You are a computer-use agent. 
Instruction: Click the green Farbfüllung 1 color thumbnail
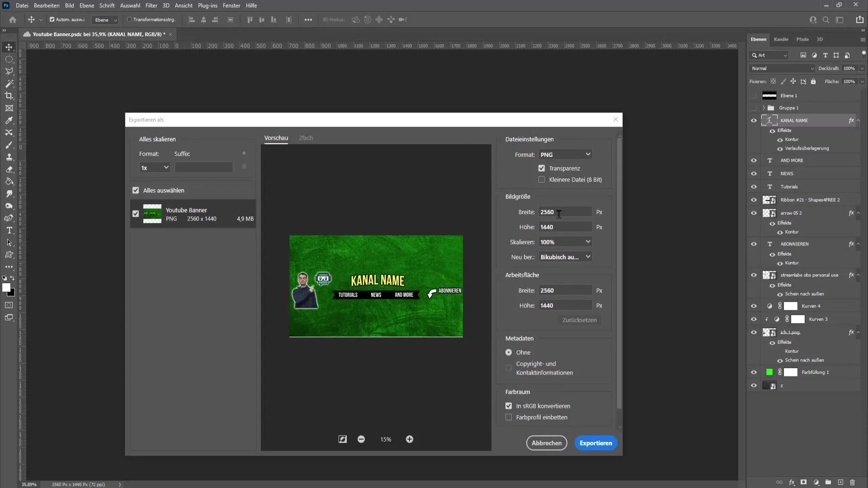tap(769, 372)
